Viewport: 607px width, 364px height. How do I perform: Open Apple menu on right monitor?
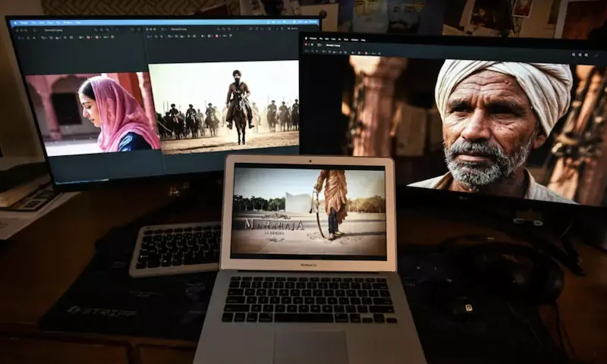(x=306, y=38)
